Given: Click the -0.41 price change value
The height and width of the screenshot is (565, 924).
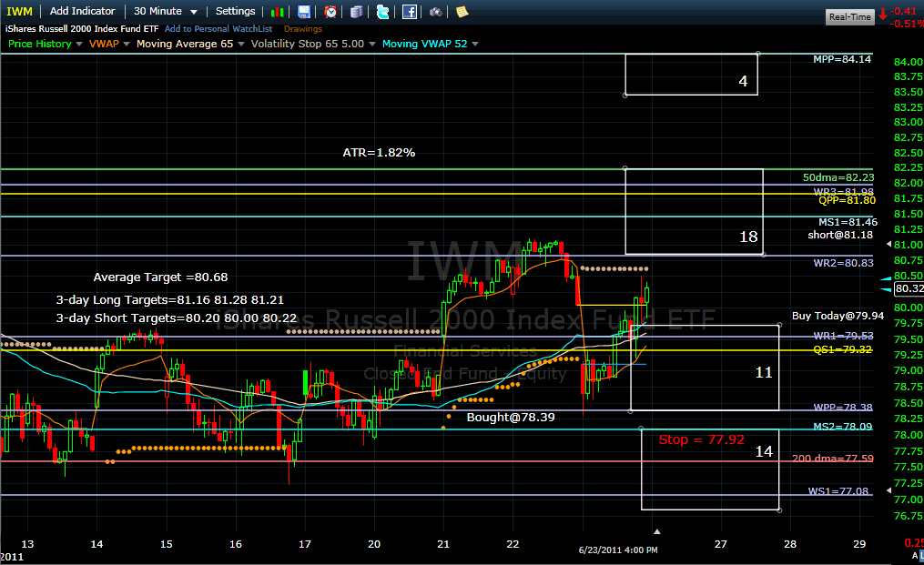Looking at the screenshot, I should [904, 11].
